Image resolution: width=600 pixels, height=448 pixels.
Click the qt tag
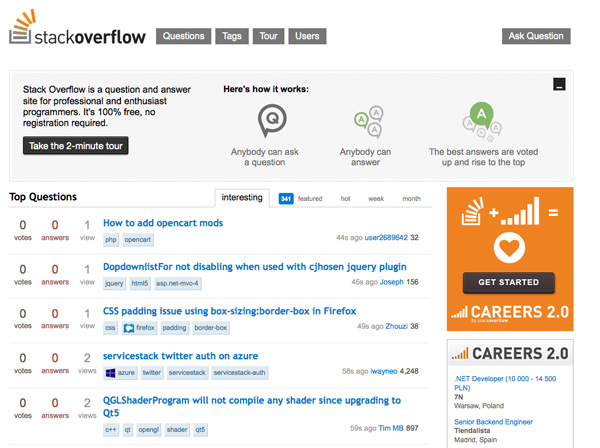[x=127, y=430]
